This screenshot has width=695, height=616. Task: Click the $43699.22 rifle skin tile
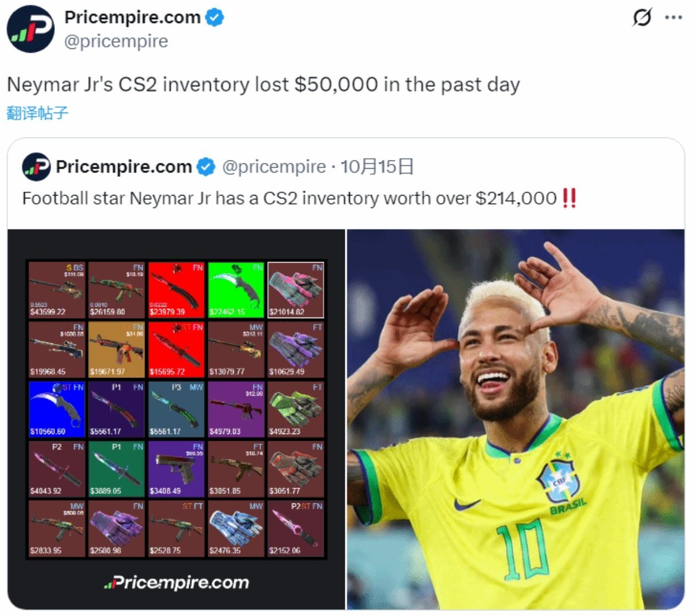[x=57, y=290]
